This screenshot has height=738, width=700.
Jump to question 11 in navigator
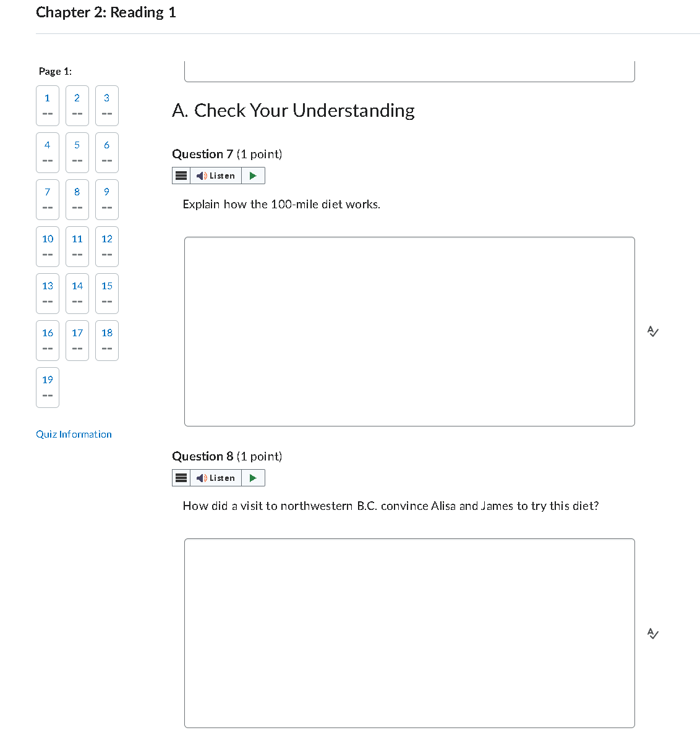(77, 247)
